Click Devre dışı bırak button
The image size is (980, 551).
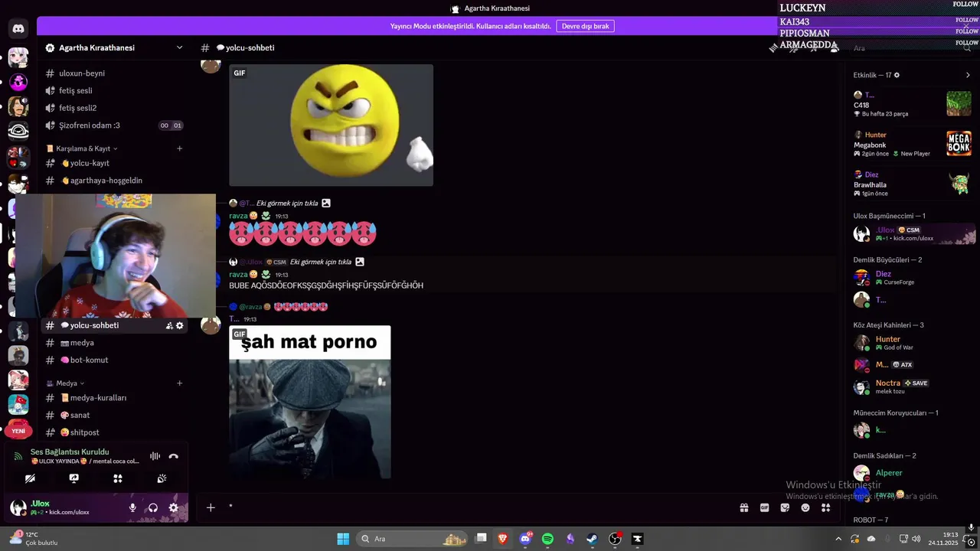[585, 26]
